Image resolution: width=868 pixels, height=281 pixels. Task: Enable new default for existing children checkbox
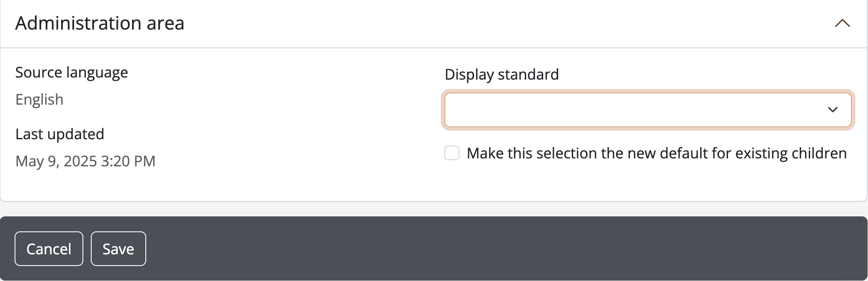[452, 153]
